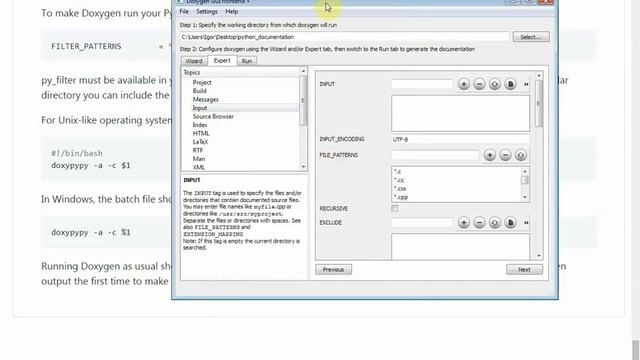This screenshot has height=360, width=640.
Task: Select the LaTeX topic
Action: tap(200, 142)
